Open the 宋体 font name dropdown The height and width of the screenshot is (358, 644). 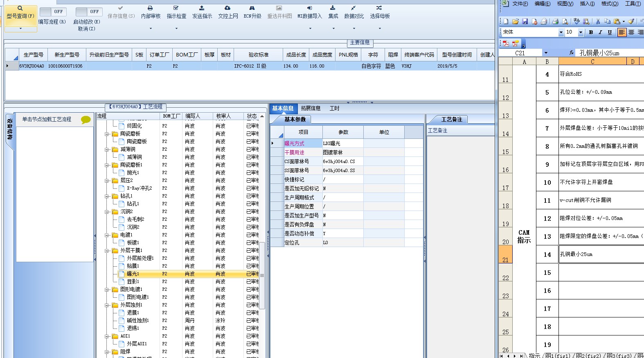tap(561, 32)
